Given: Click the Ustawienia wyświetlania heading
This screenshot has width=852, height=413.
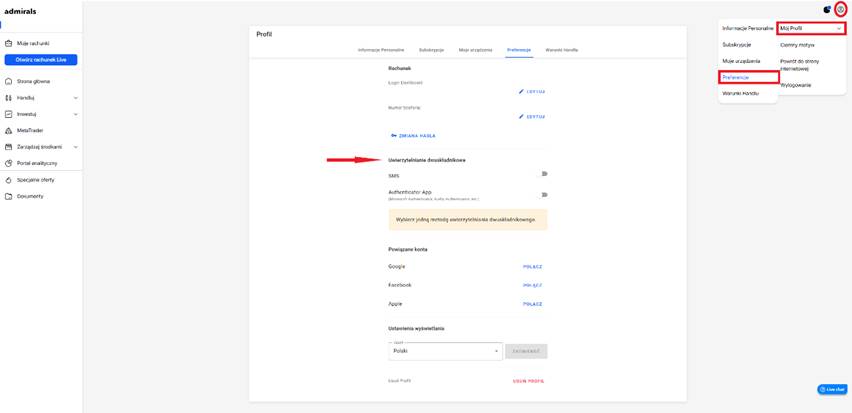Looking at the screenshot, I should [416, 328].
